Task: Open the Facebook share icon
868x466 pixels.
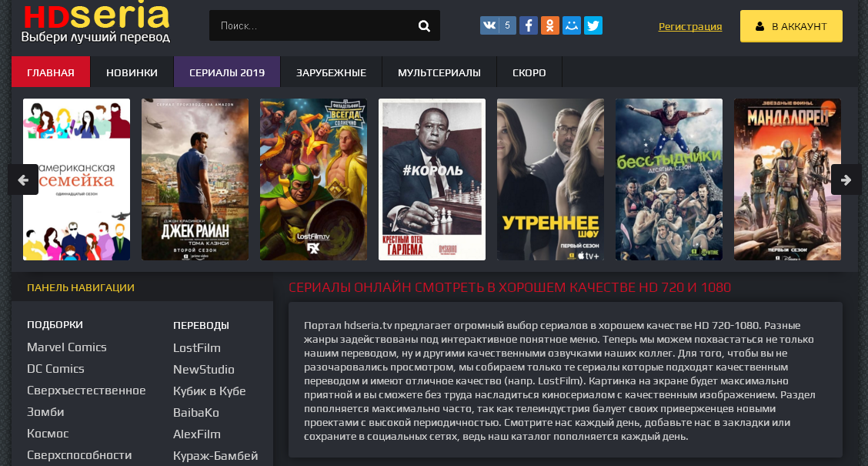Action: click(x=529, y=25)
